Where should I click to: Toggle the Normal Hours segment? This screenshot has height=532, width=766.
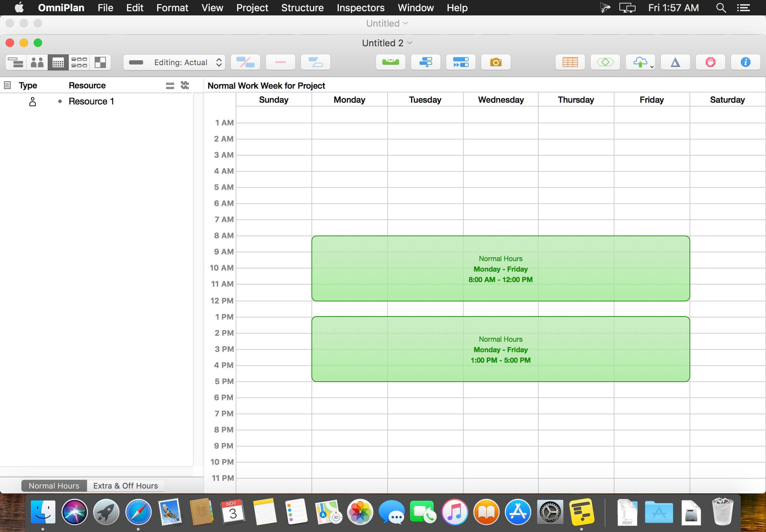click(54, 486)
